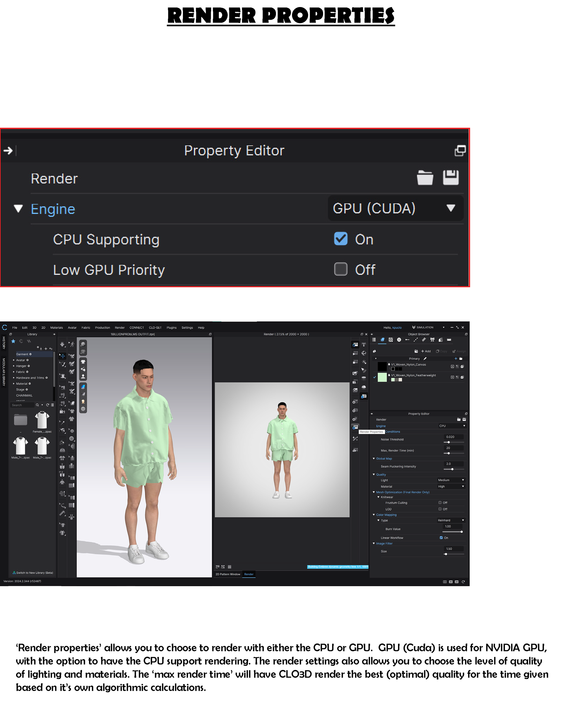Collapse the Mesh Optimization (Final Render Only) section
Viewport: 562px width, 728px height.
pos(374,492)
